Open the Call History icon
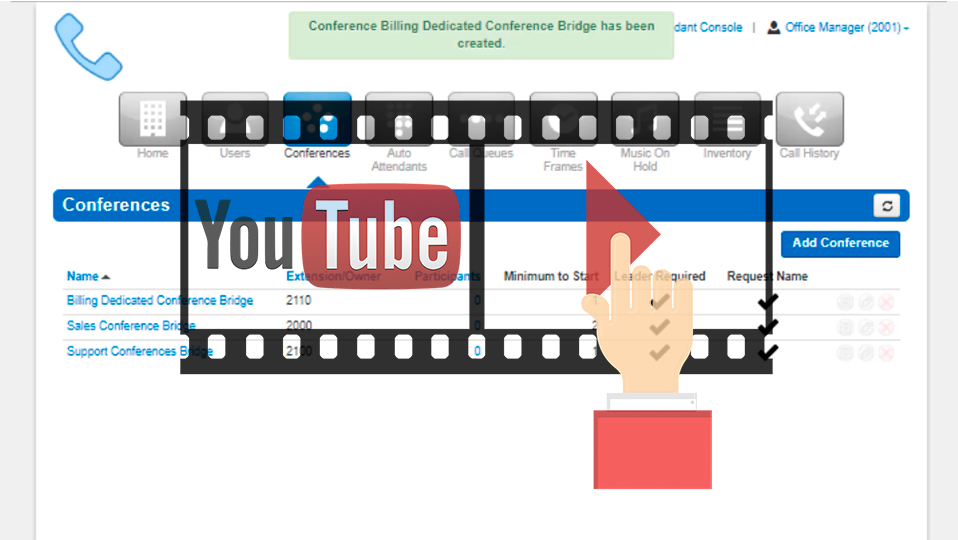Viewport: 958px width, 540px height. (809, 120)
